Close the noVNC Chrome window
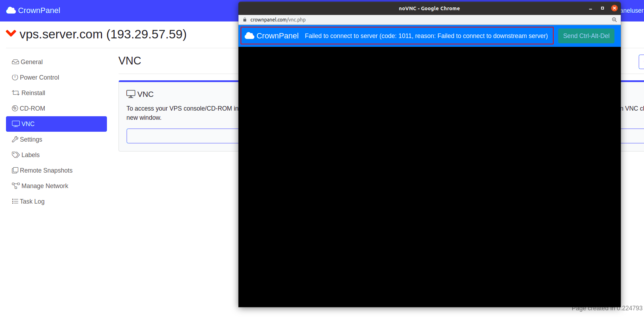Screen dimensions: 644x317 tap(614, 8)
